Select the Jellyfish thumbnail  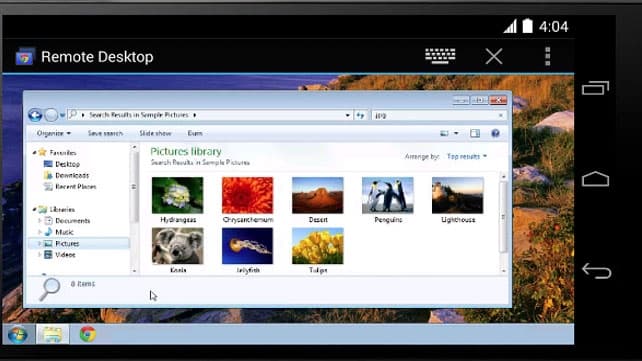247,246
